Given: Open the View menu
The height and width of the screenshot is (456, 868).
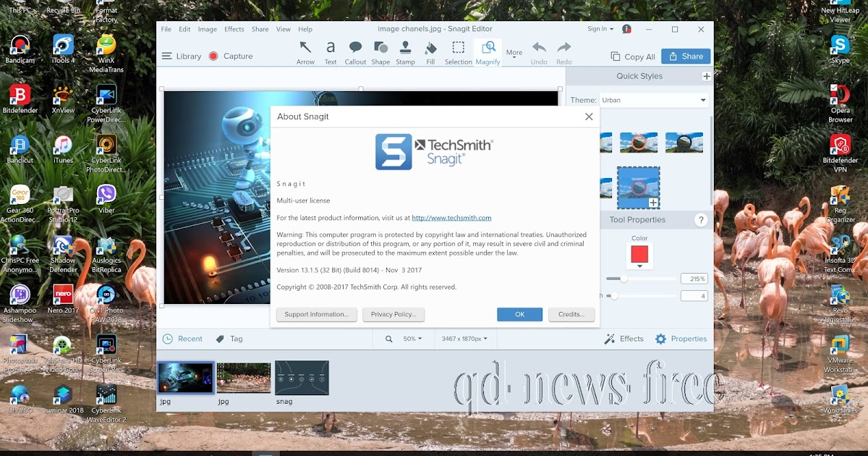Looking at the screenshot, I should coord(284,29).
